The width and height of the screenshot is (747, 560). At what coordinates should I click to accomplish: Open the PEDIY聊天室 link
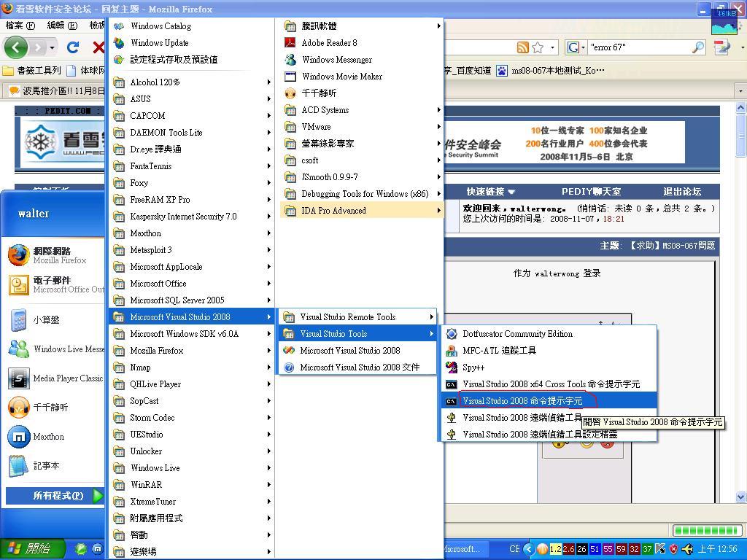pyautogui.click(x=591, y=192)
